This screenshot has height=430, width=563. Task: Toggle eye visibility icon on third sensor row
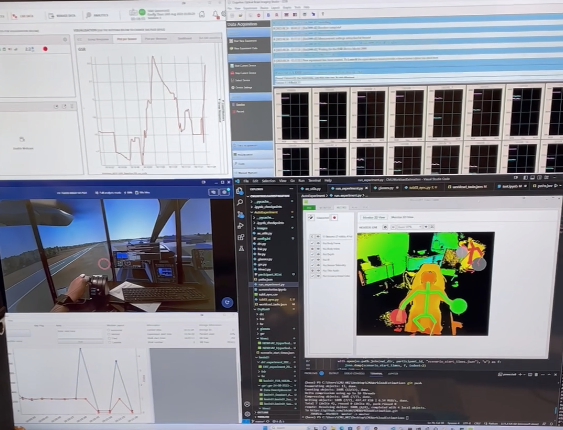click(318, 254)
